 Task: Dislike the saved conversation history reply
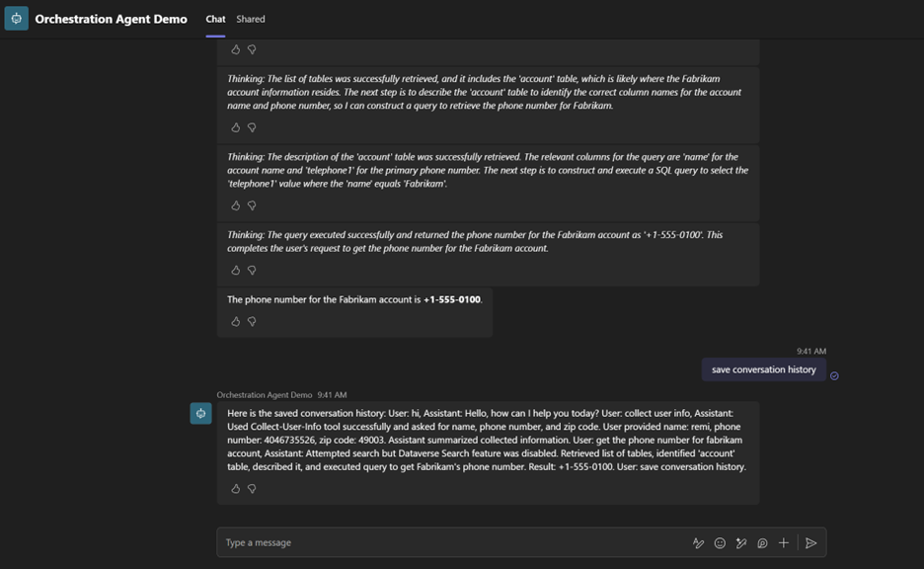click(x=252, y=488)
